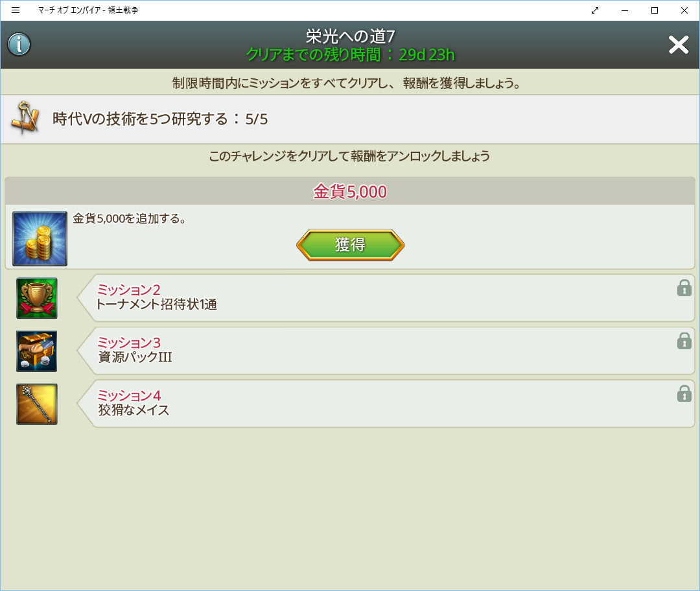Click the lock icon on ミッション2
Screen dimensions: 700x591
(684, 288)
